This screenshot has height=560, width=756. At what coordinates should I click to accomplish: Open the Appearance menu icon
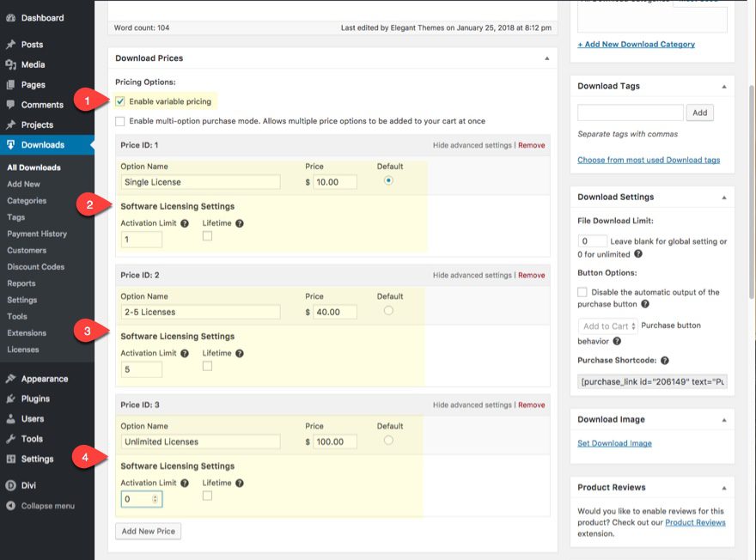click(12, 378)
